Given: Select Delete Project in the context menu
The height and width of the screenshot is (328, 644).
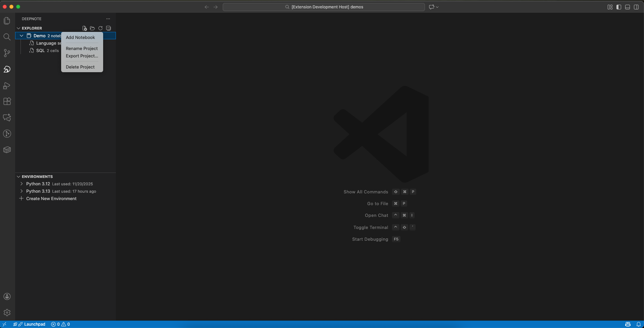Looking at the screenshot, I should [x=80, y=67].
